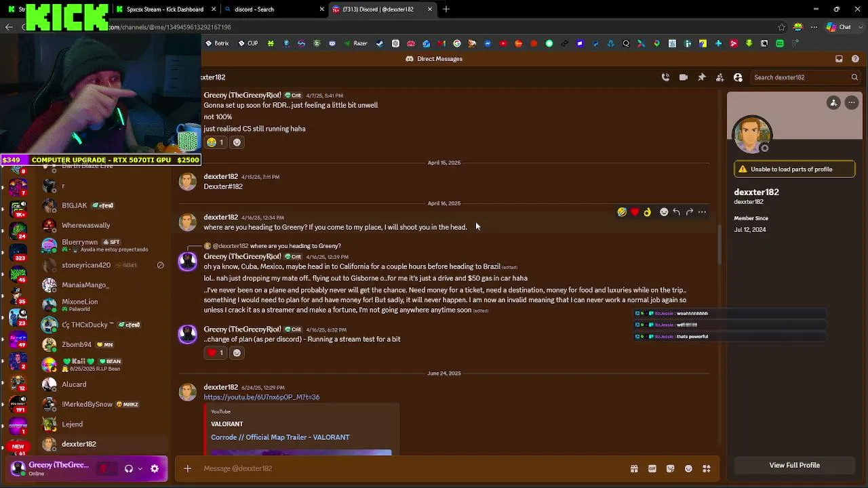Open the !MerkedBySnow direct message
Image resolution: width=868 pixels, height=488 pixels.
(103, 405)
